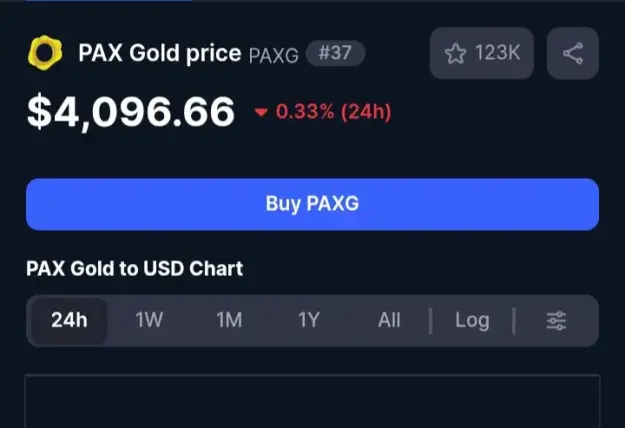Image resolution: width=625 pixels, height=428 pixels.
Task: Click the 123K watchlist count
Action: tap(498, 53)
